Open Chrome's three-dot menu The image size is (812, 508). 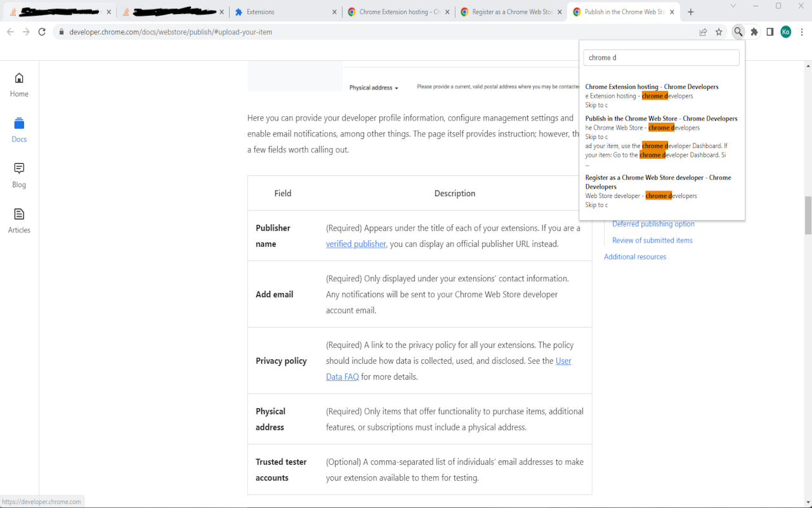(x=802, y=31)
